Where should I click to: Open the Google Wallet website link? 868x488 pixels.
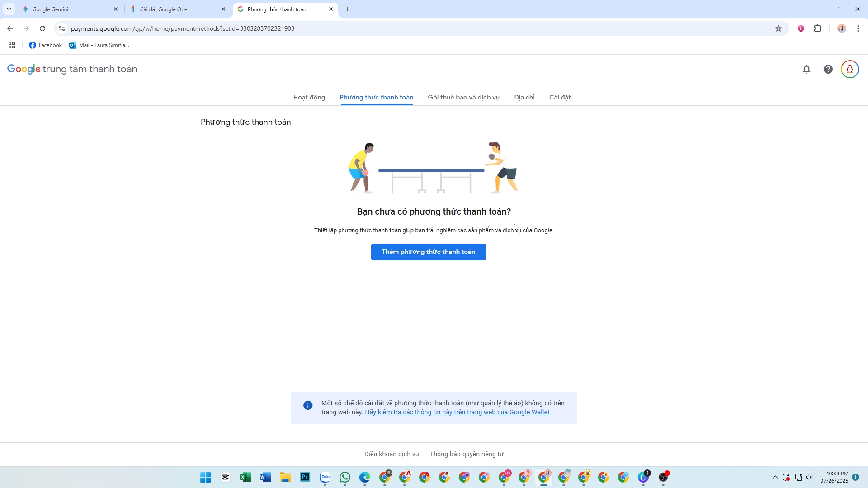[x=457, y=412]
